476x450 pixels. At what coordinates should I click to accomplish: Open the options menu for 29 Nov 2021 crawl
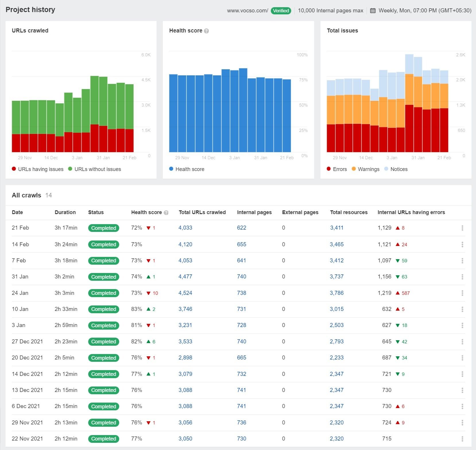coord(462,423)
